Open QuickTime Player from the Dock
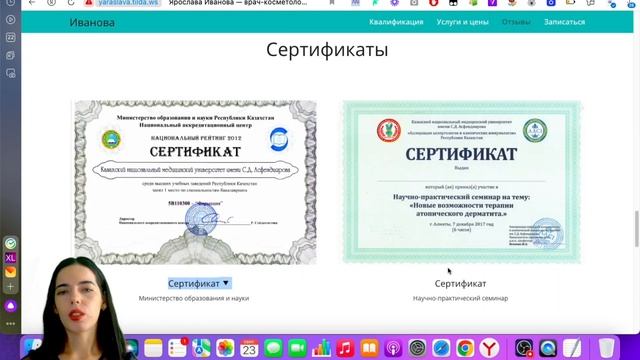The width and height of the screenshot is (640, 360). 548,349
